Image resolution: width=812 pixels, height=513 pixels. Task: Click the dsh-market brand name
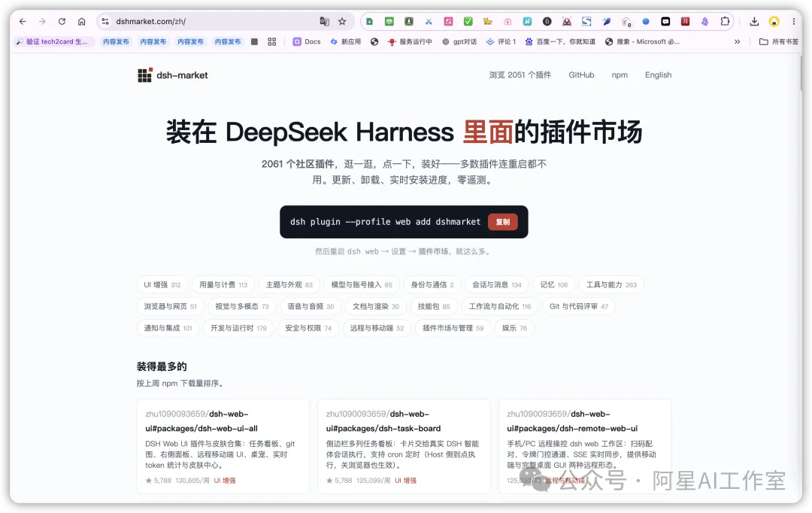pyautogui.click(x=182, y=75)
